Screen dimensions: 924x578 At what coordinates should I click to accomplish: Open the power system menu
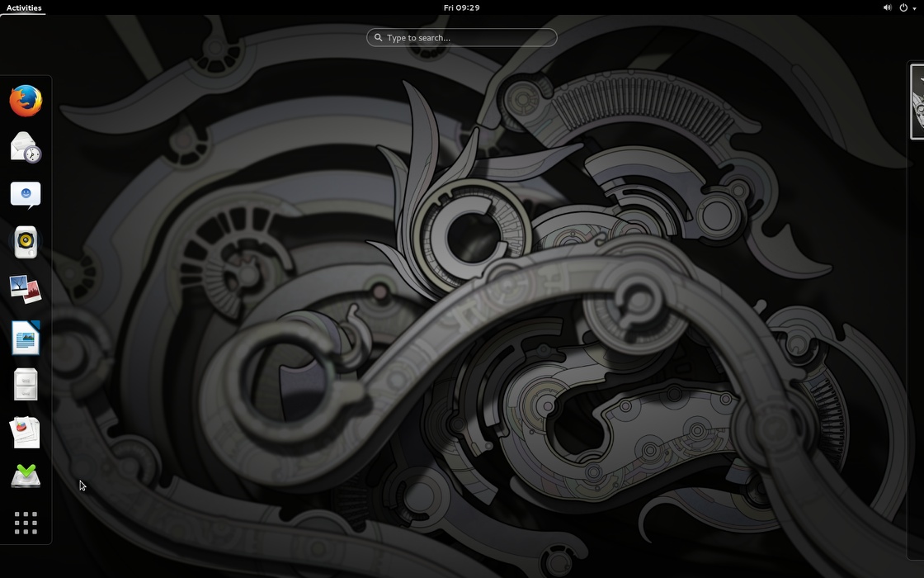tap(903, 7)
